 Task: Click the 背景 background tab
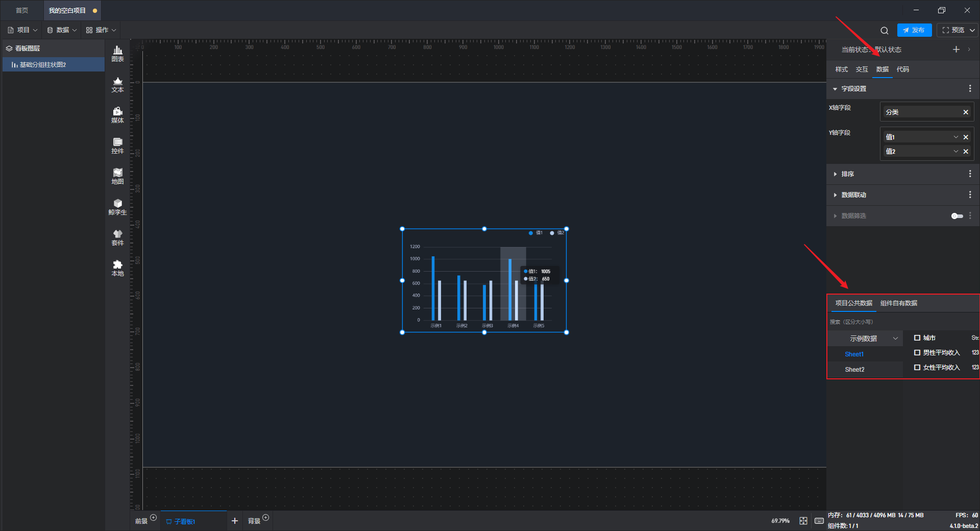click(x=254, y=521)
